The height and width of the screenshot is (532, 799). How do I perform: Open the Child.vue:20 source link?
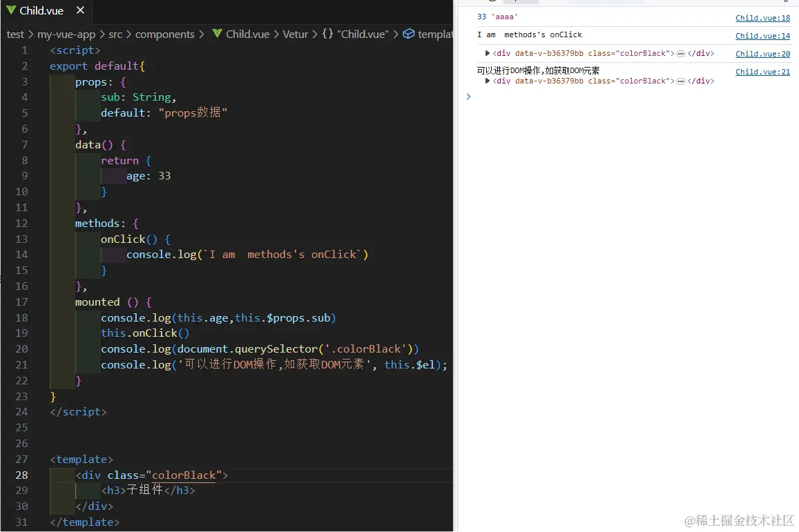click(x=762, y=53)
